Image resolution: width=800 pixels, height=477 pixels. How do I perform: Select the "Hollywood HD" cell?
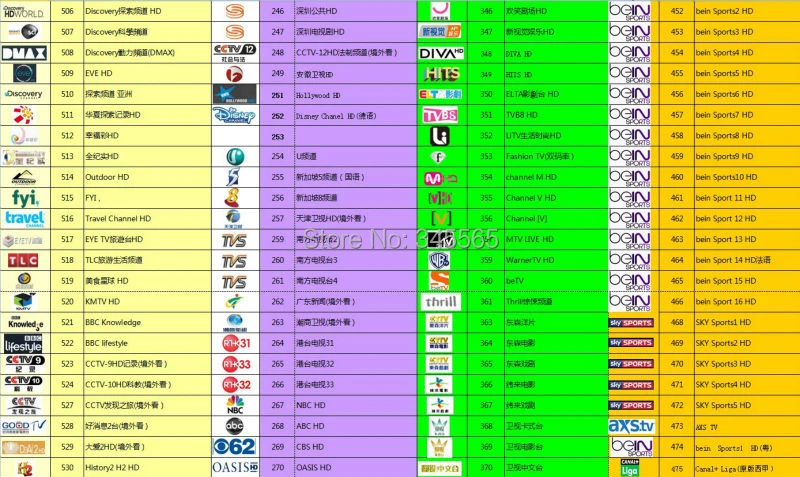click(356, 95)
